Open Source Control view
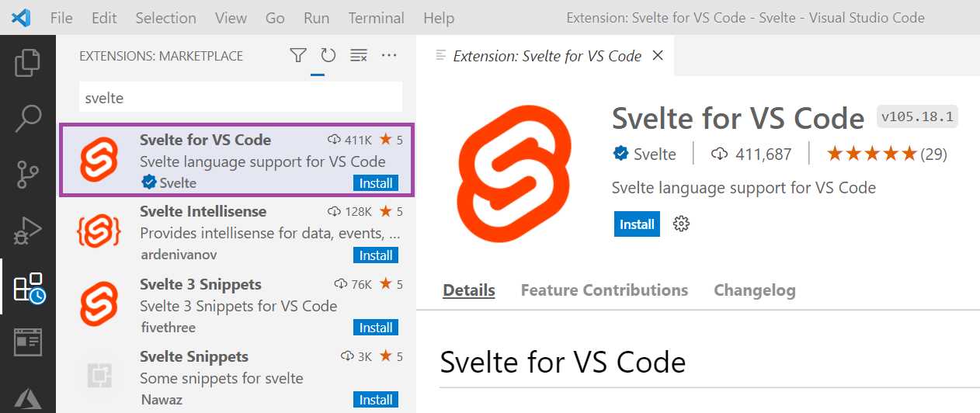The width and height of the screenshot is (980, 413). tap(28, 175)
